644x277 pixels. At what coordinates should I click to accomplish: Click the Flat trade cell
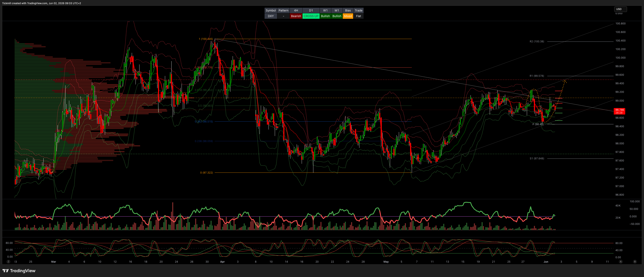pos(359,16)
